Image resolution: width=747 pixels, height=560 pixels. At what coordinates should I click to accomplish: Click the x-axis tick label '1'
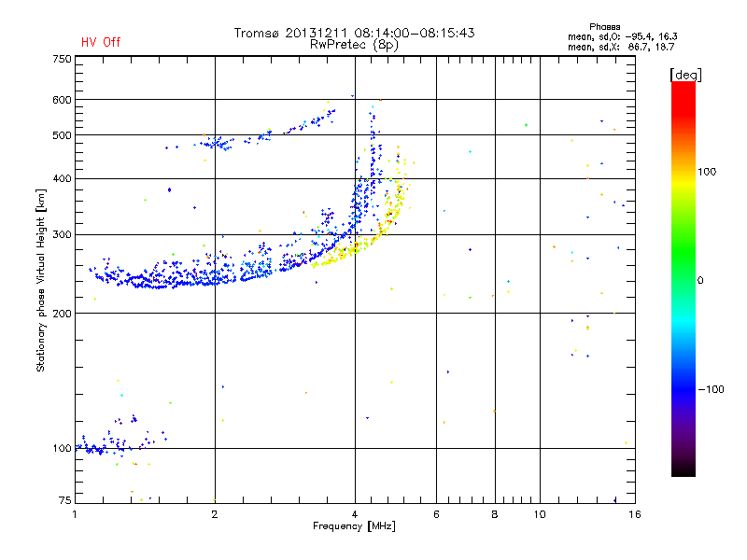click(75, 514)
